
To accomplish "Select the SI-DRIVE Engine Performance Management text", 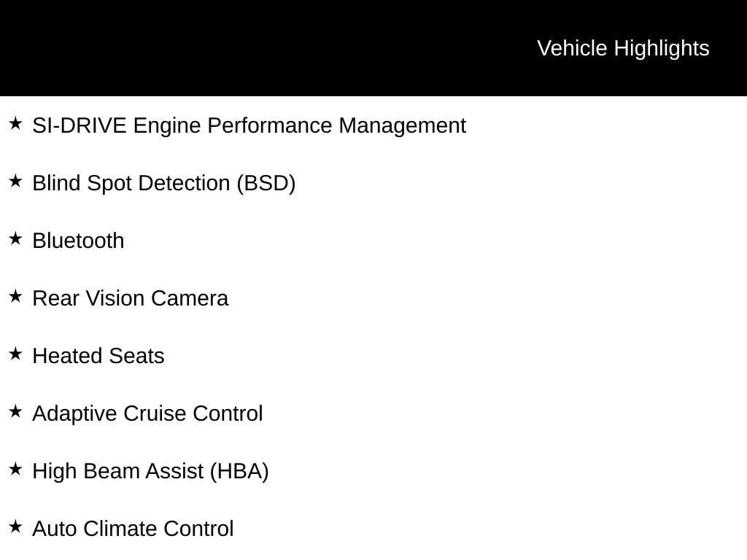I will [x=249, y=125].
